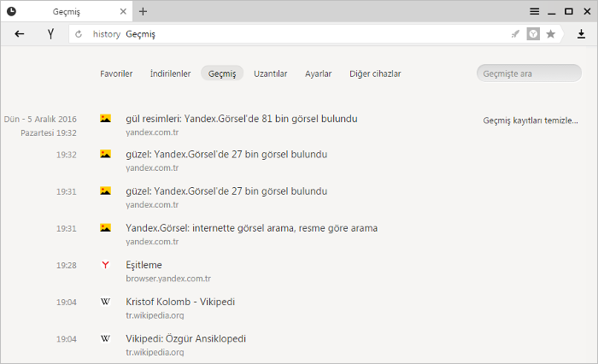Switch to the Favoriler tab

pos(116,73)
